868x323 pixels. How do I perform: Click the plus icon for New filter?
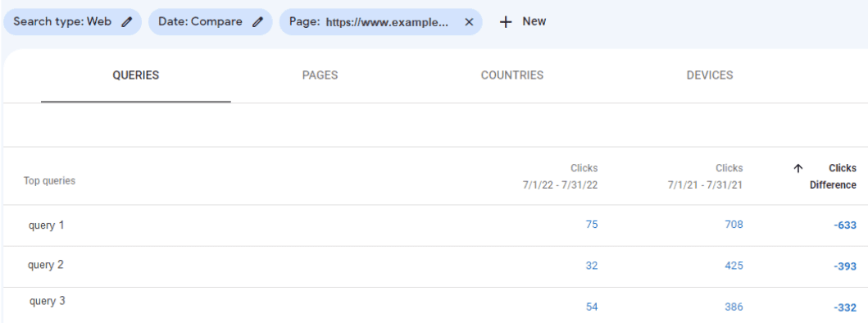click(x=506, y=22)
